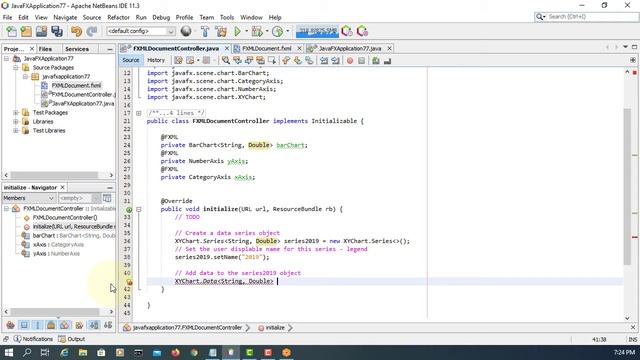Click the Stop Macro Recording square icon
The image size is (640, 360).
(x=361, y=60)
